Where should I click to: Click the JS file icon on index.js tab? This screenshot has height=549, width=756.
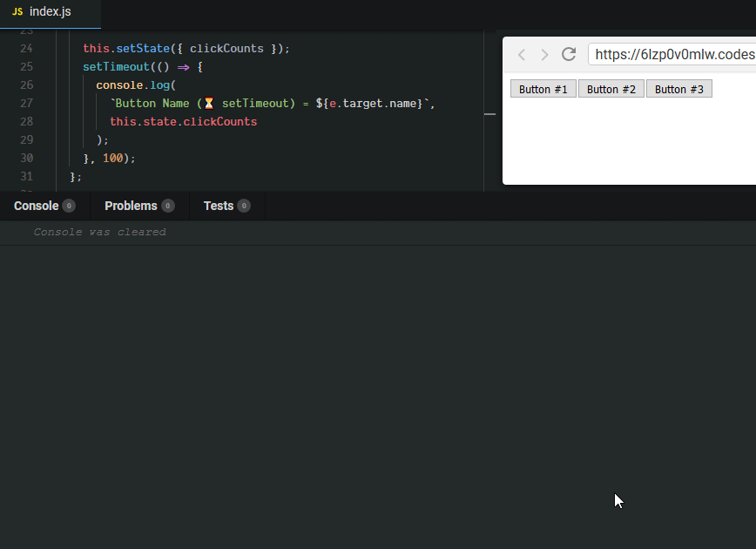[x=17, y=11]
